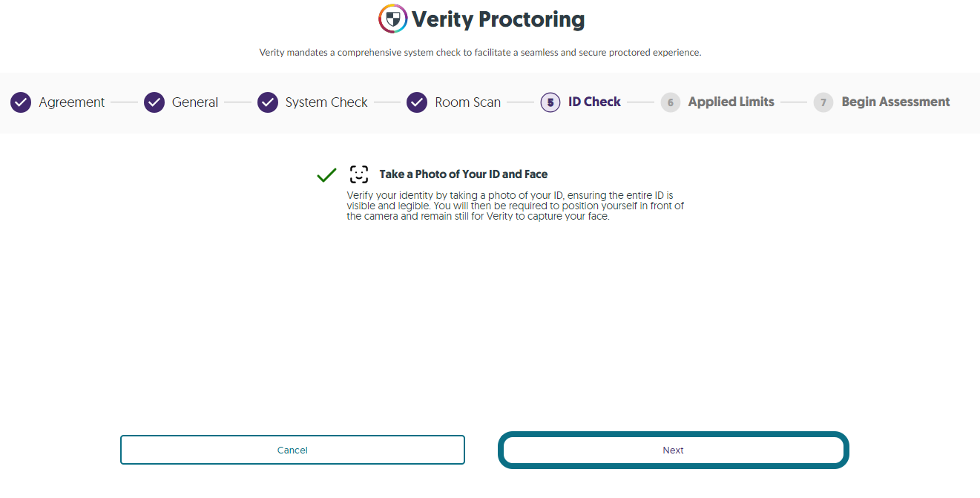Screen dimensions: 980x498
Task: Switch to the Room Scan step label
Action: pos(468,102)
